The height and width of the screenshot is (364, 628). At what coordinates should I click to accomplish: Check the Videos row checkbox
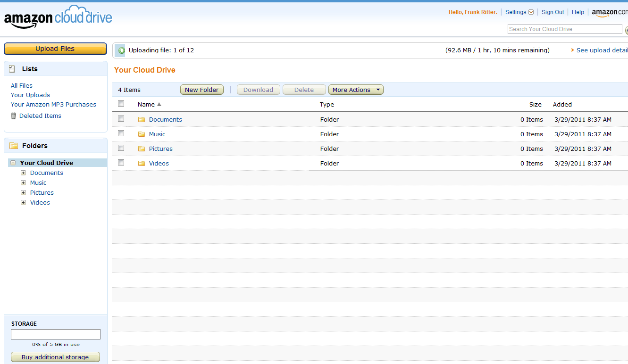pyautogui.click(x=121, y=163)
